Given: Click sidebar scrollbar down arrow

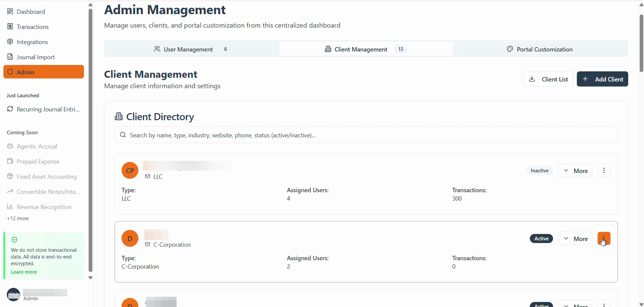Looking at the screenshot, I should point(90,278).
